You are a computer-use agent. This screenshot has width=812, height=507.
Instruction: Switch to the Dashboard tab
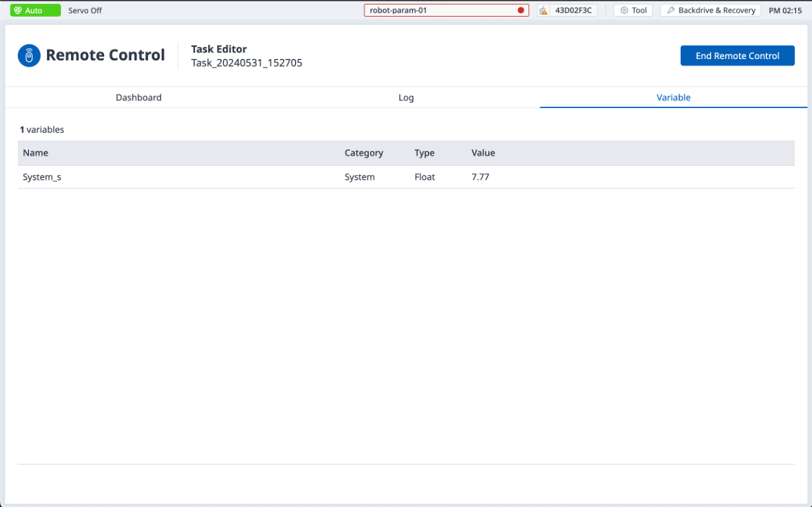click(139, 98)
